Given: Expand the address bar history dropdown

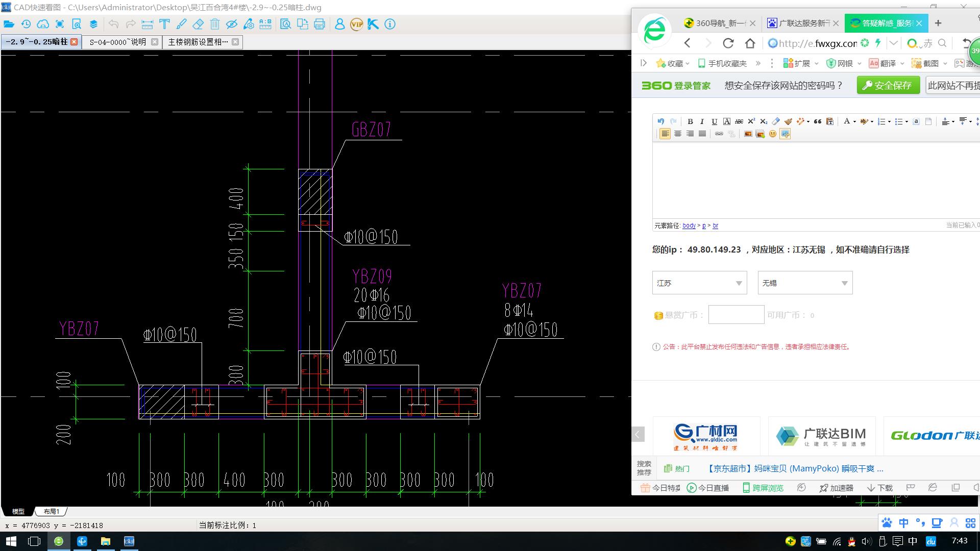Looking at the screenshot, I should pos(893,43).
